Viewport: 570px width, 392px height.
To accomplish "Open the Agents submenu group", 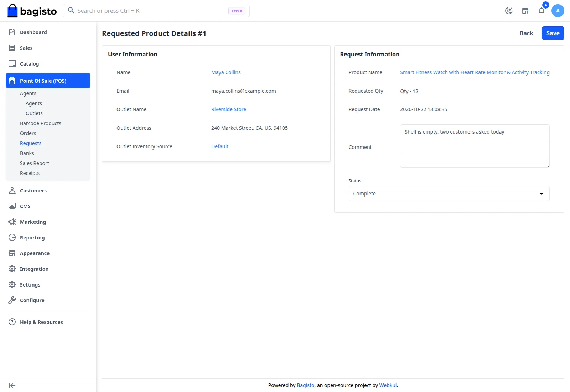I will pos(28,93).
